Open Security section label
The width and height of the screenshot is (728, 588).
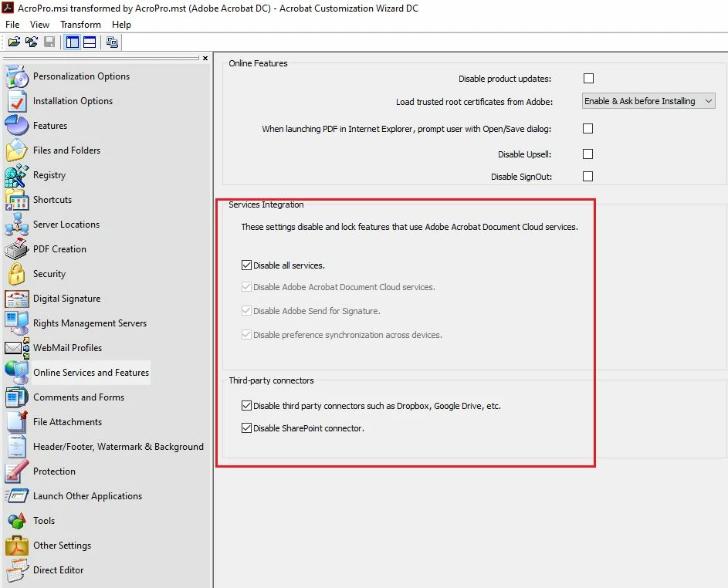click(49, 274)
